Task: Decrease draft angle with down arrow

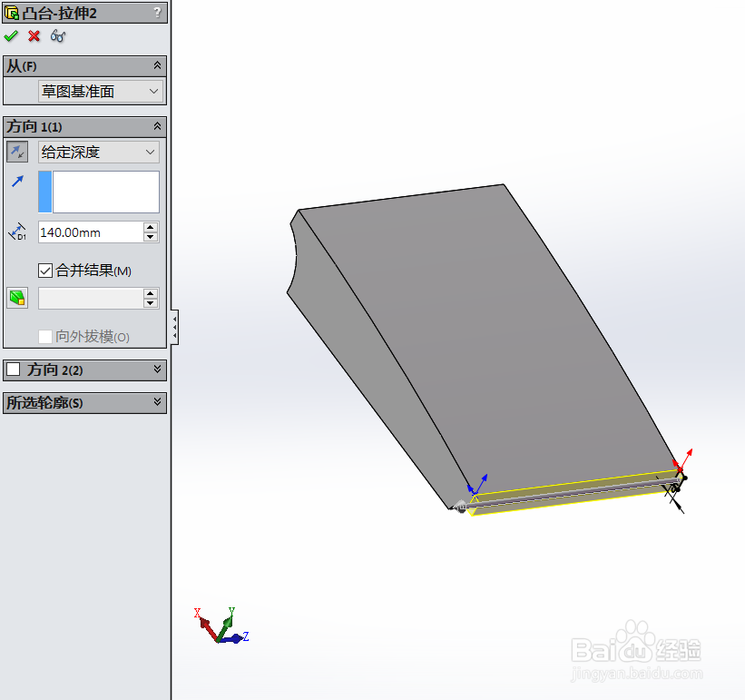Action: (151, 302)
